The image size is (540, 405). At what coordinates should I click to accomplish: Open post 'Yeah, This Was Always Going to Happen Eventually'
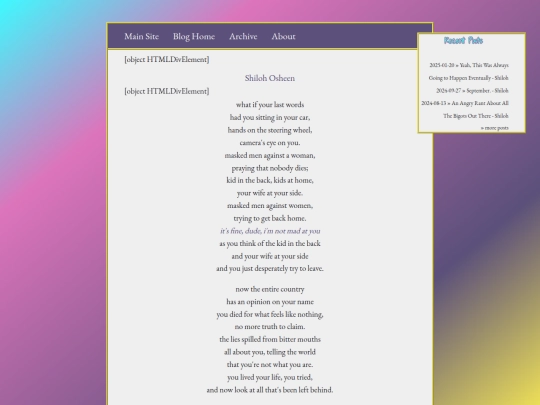click(x=468, y=71)
